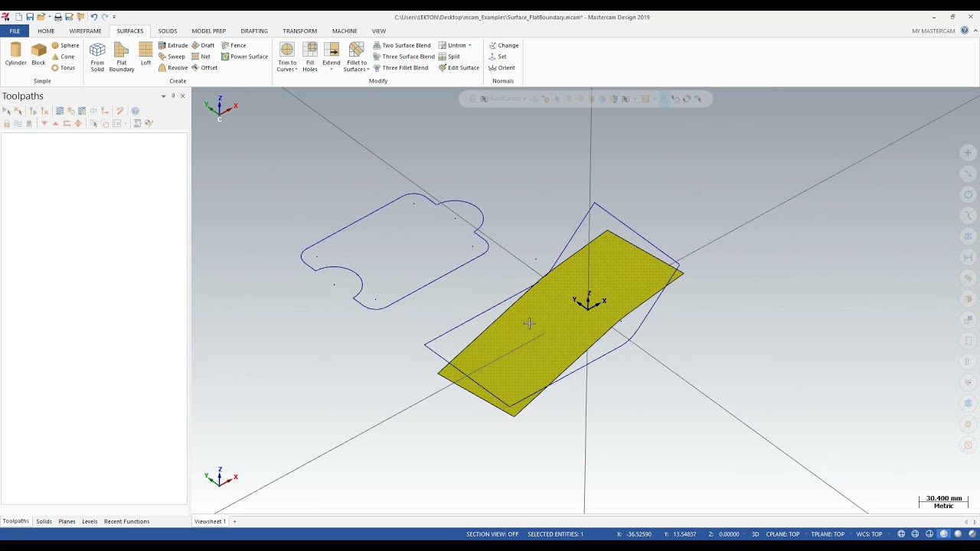Choose the From Solid surface tool
980x551 pixels.
(x=97, y=57)
